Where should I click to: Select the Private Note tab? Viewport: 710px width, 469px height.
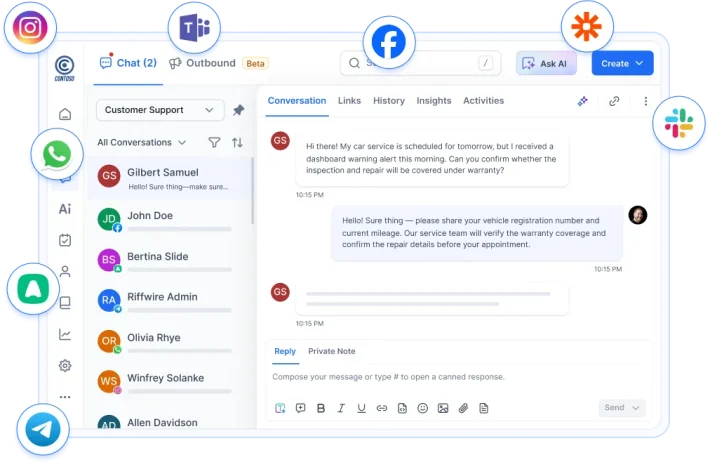[x=331, y=351]
